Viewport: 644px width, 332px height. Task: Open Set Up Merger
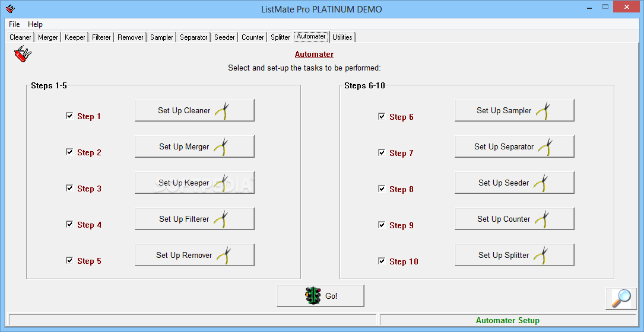pos(195,146)
